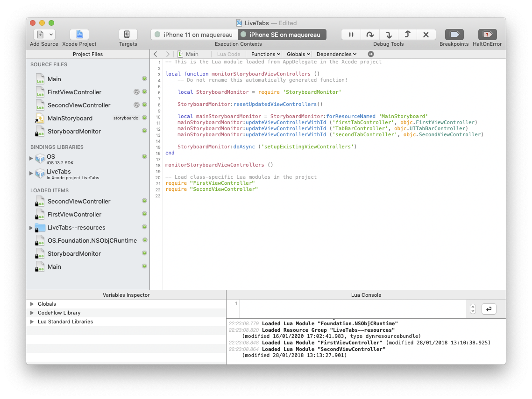Image resolution: width=532 pixels, height=399 pixels.
Task: Click green status dot for OS.Foundation.NSObjCRuntime
Action: point(144,240)
